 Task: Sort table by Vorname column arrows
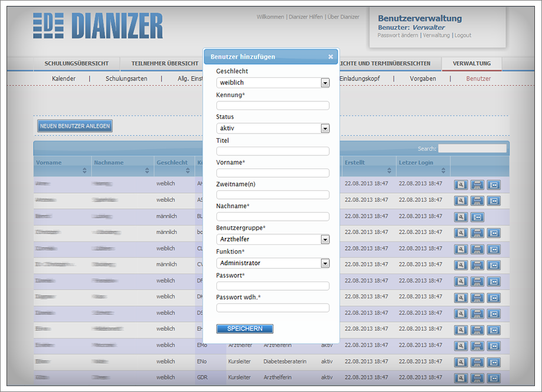click(85, 170)
